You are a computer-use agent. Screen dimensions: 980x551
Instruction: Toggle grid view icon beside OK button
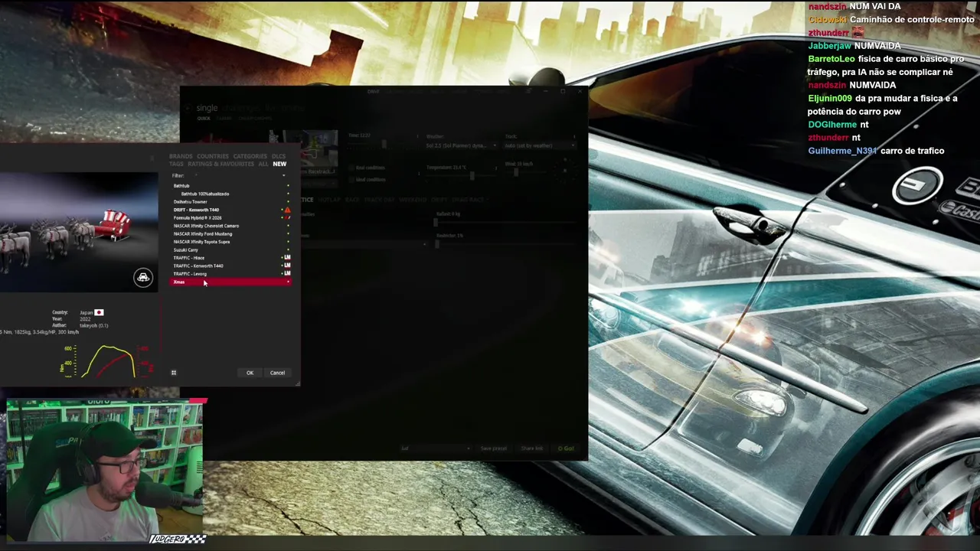coord(174,373)
